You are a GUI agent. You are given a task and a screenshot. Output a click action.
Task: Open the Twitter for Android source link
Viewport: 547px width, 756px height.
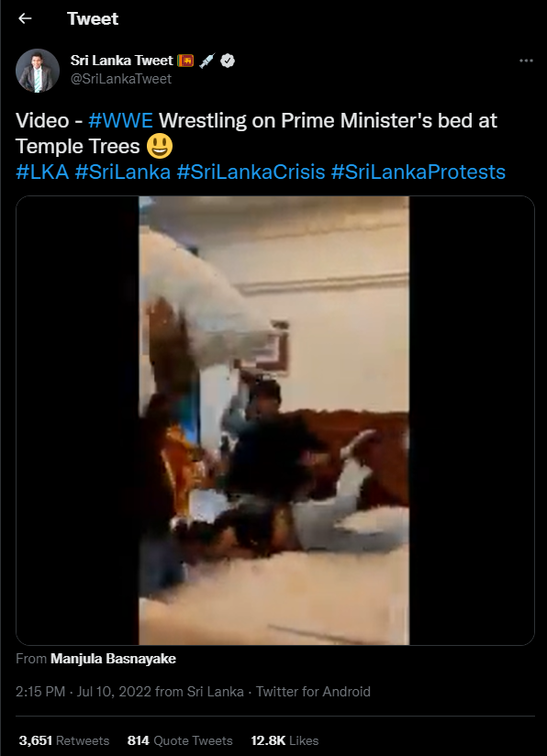pos(313,692)
